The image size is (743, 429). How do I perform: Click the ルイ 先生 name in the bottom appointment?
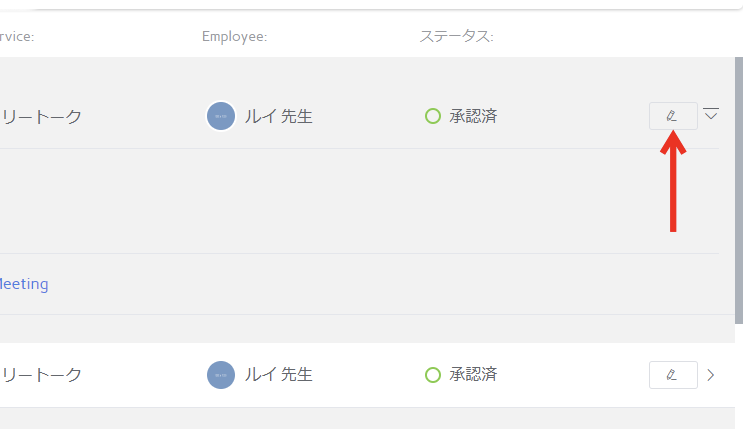(x=279, y=374)
